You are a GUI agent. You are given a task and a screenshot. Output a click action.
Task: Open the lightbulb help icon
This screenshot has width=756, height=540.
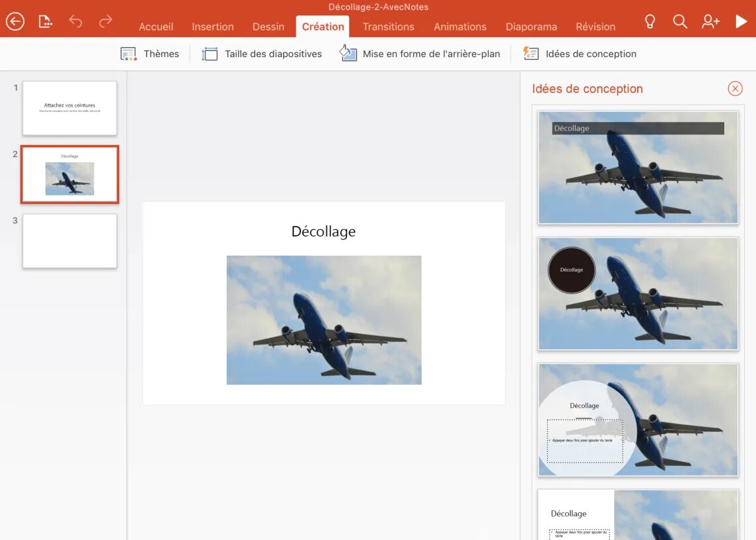650,21
